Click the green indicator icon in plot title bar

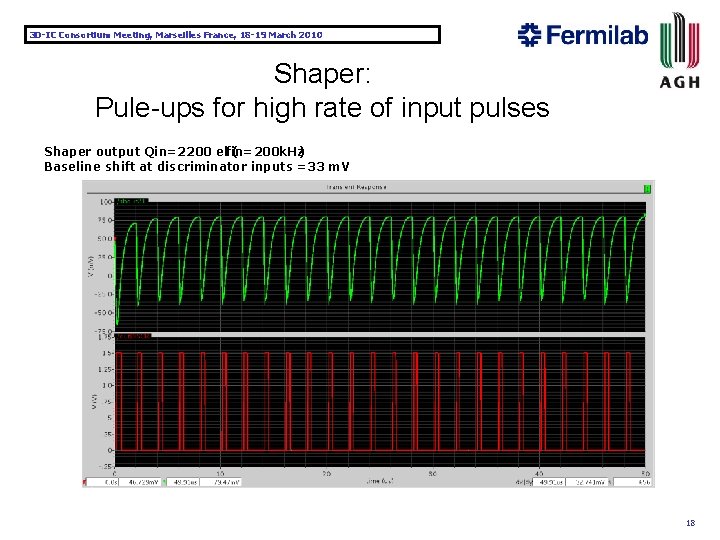pyautogui.click(x=647, y=188)
